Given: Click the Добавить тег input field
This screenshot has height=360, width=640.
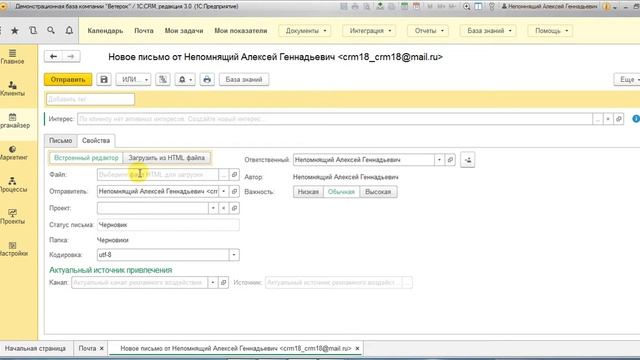Looking at the screenshot, I should (x=90, y=99).
